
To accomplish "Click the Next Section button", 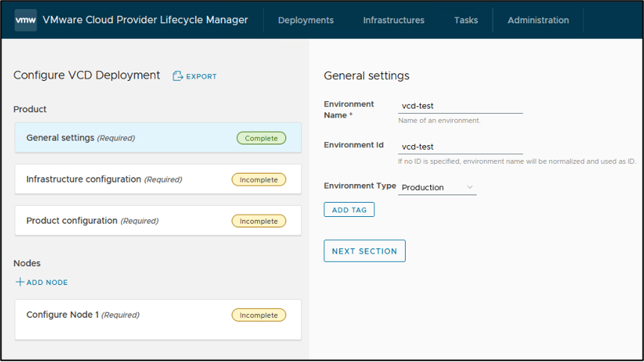I will click(x=365, y=251).
